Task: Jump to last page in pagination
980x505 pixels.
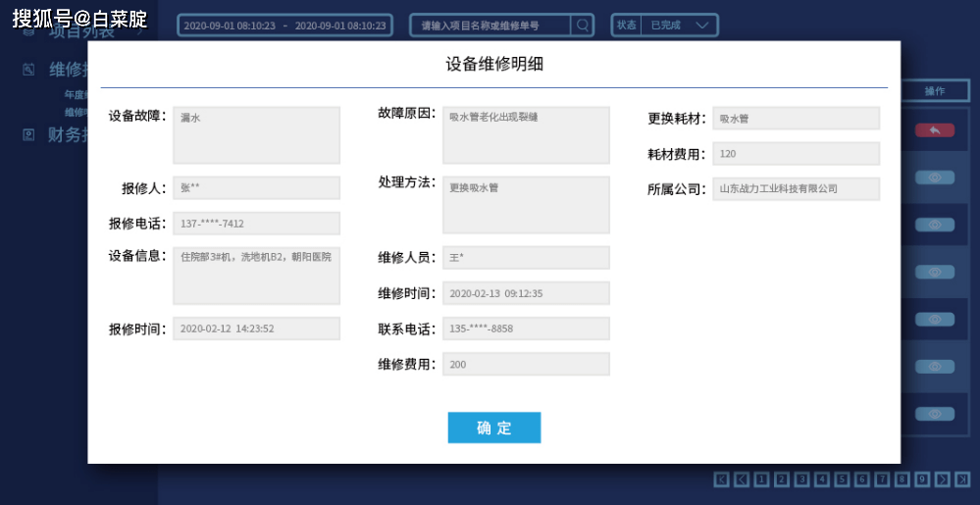Action: (962, 480)
